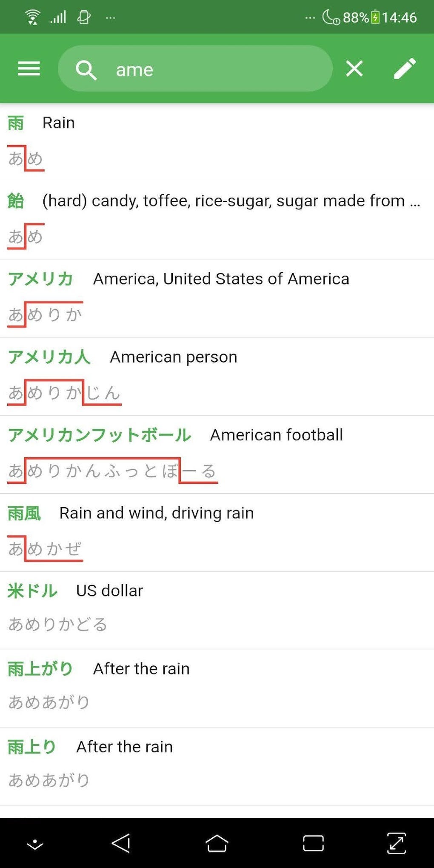Open the hamburger navigation menu
The image size is (434, 868).
point(29,69)
